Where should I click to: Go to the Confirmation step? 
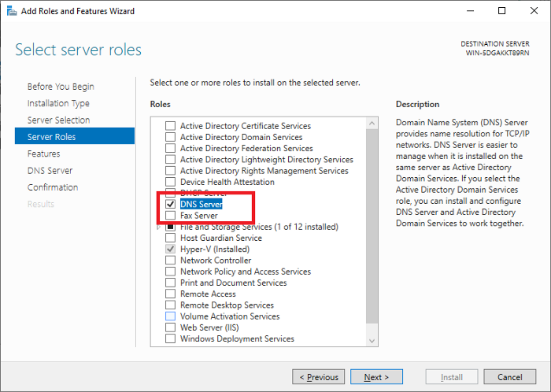[x=53, y=187]
